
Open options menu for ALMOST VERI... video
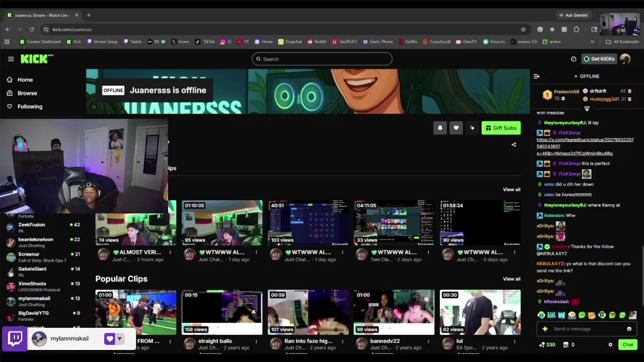pyautogui.click(x=170, y=252)
